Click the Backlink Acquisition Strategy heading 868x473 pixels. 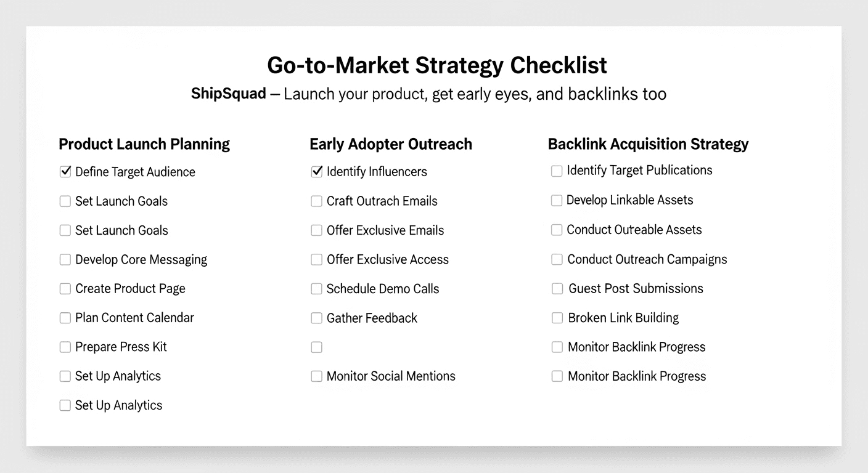[x=648, y=144]
